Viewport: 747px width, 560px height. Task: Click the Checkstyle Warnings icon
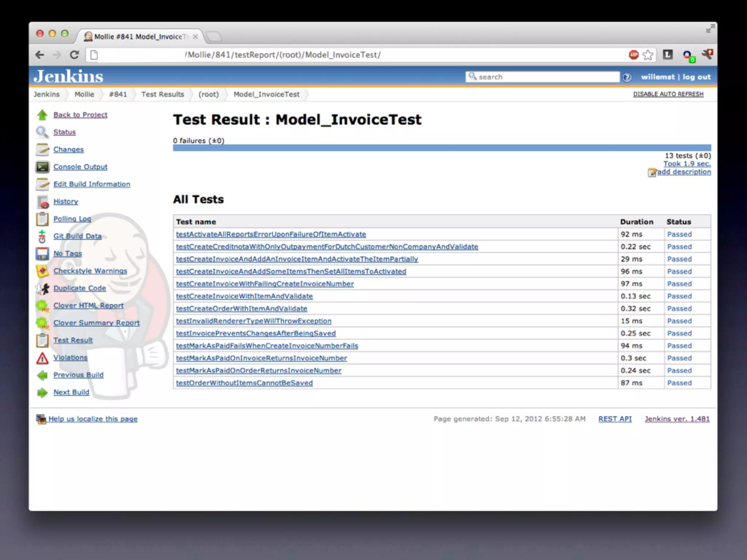point(42,271)
